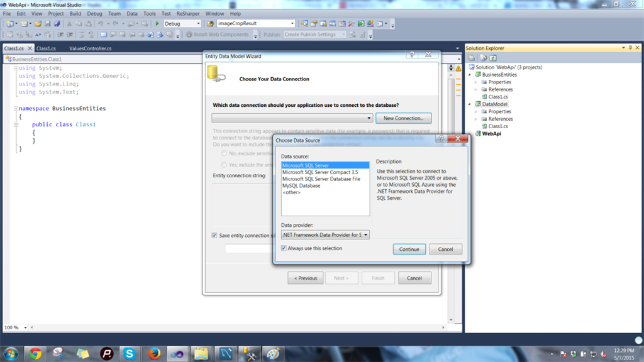Select Microsoft SQL Server Compact 3.5 data source
The image size is (644, 362).
click(320, 172)
